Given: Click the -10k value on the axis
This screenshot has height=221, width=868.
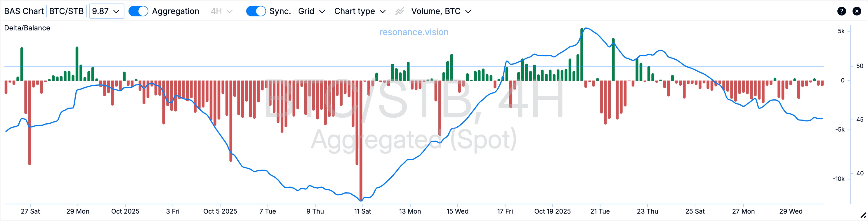Looking at the screenshot, I should tap(838, 179).
